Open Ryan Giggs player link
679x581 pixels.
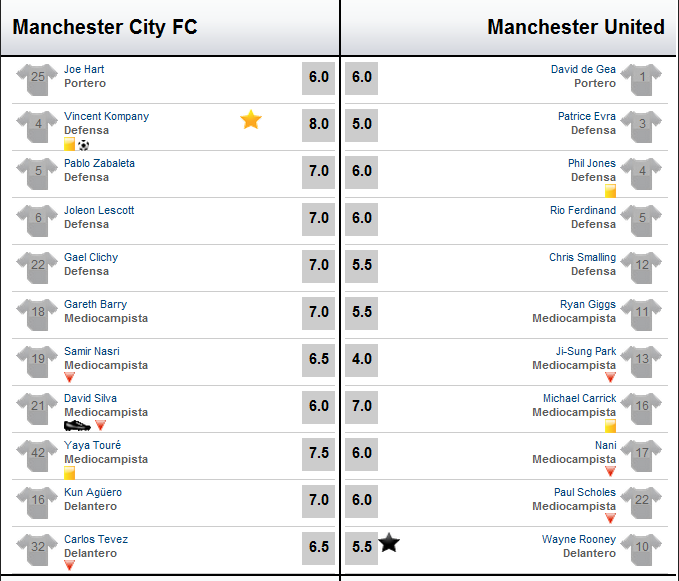pyautogui.click(x=588, y=304)
